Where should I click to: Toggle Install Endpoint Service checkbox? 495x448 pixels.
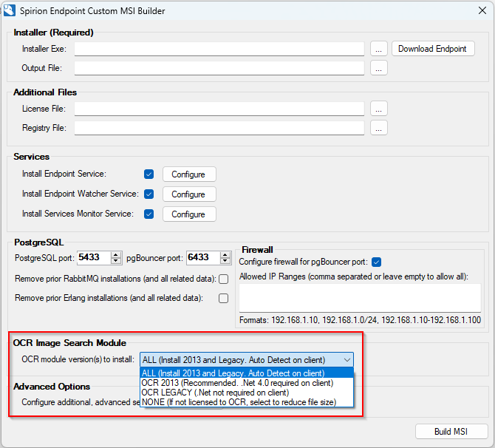148,174
